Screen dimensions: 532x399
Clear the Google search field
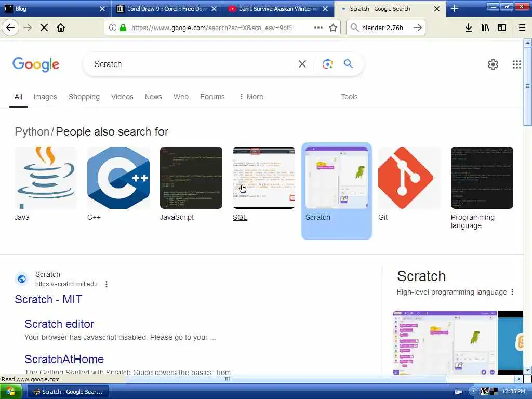point(302,64)
